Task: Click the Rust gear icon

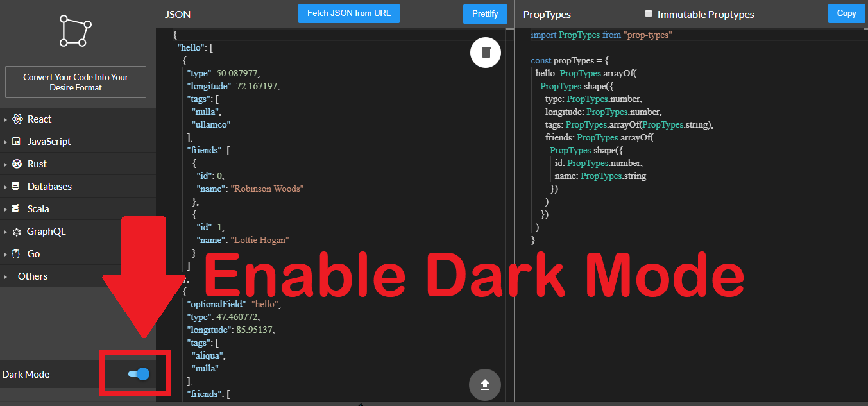Action: 17,164
